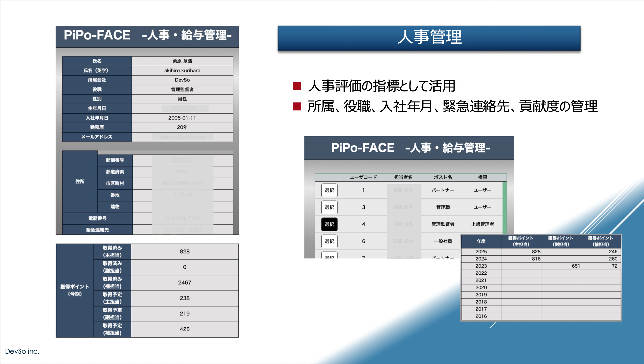Viewport: 644px width, 364px height.
Task: Click the 所属会社 field showing DevSo
Action: pos(182,80)
